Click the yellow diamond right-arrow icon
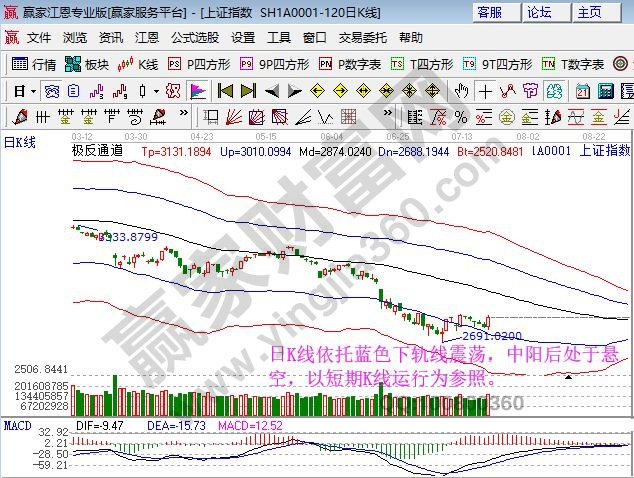Viewport: 634px width, 478px height. tap(340, 91)
